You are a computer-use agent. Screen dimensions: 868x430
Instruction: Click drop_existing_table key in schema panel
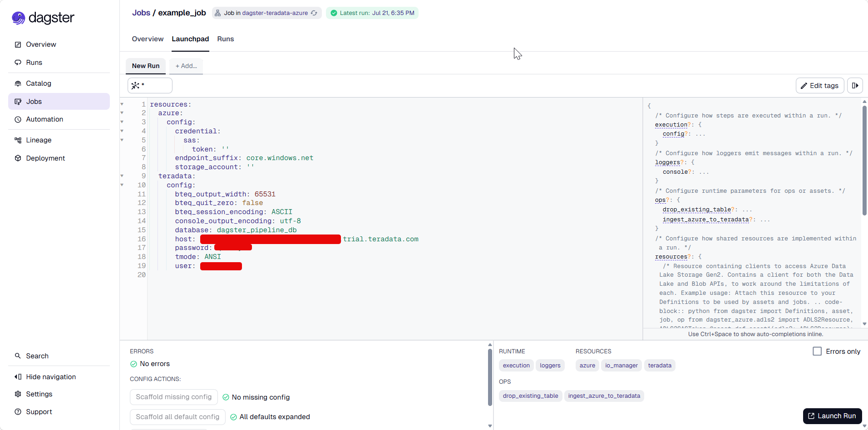pos(697,210)
